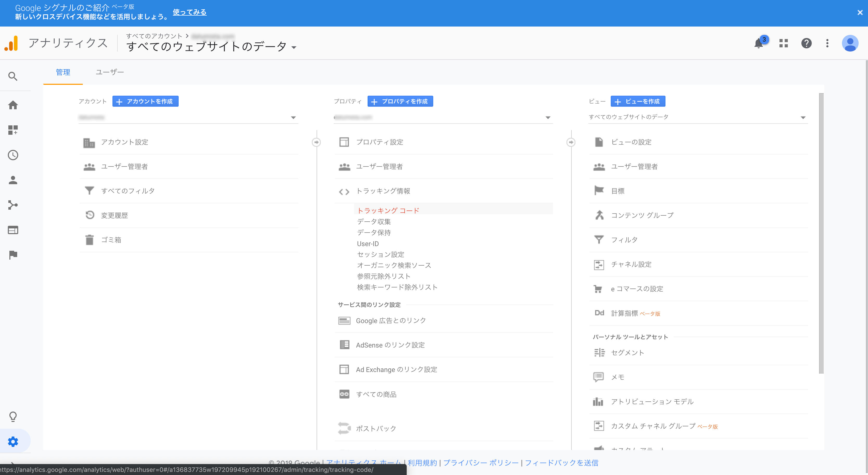Click ビューを作成 button
This screenshot has width=868, height=475.
click(x=638, y=101)
